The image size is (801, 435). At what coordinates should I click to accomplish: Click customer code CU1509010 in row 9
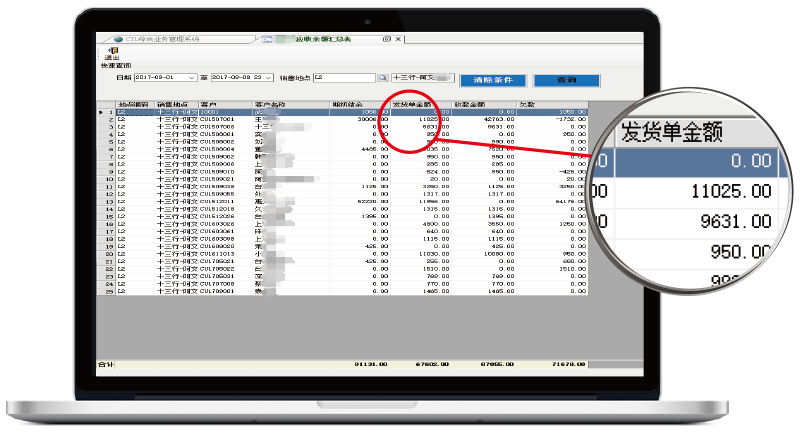pyautogui.click(x=217, y=172)
